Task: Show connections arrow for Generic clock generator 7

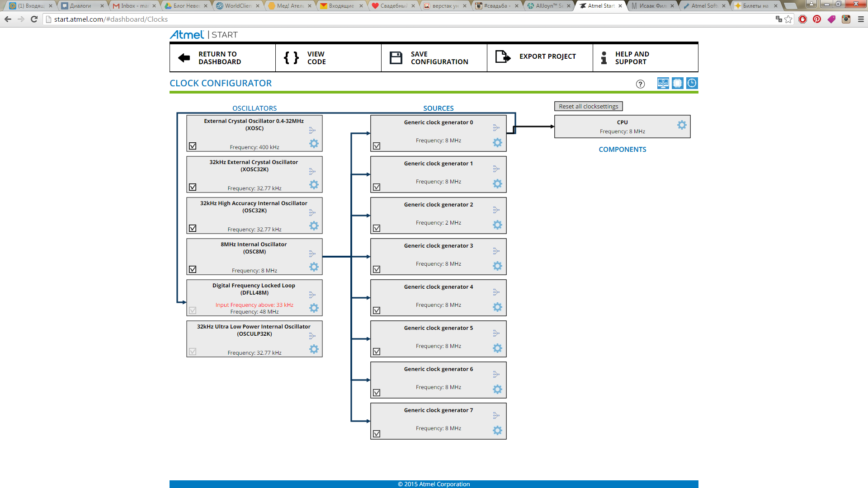Action: 496,416
